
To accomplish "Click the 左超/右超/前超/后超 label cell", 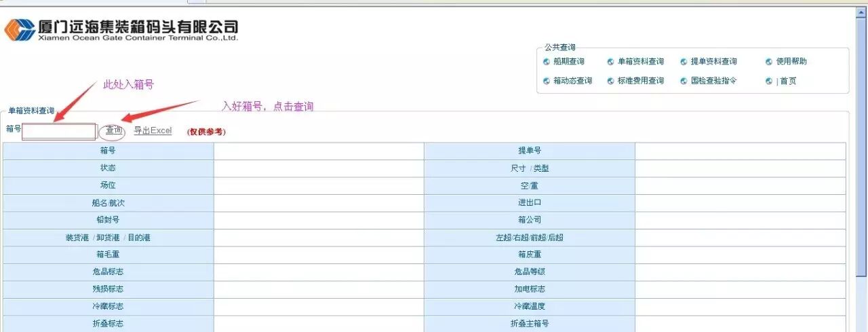I will coord(530,238).
